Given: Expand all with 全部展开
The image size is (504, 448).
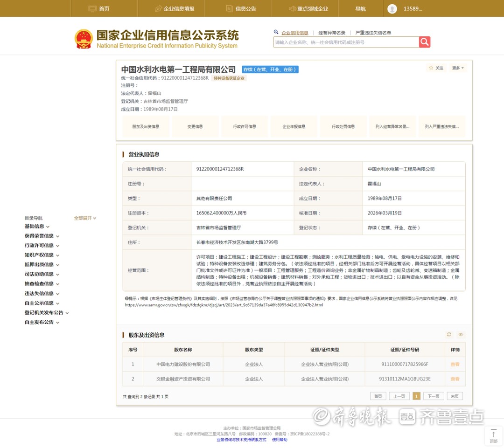Looking at the screenshot, I should coord(85,218).
